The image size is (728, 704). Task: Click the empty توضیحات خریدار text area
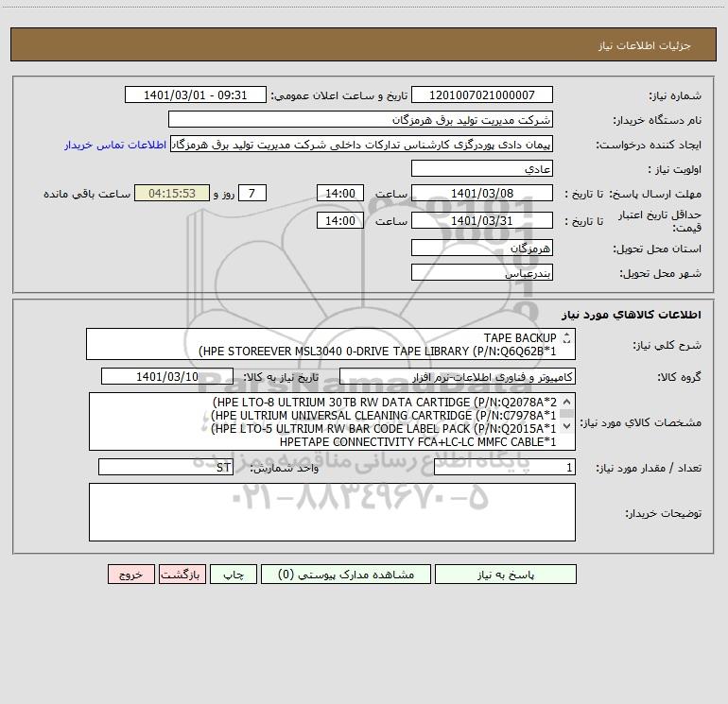click(x=332, y=512)
